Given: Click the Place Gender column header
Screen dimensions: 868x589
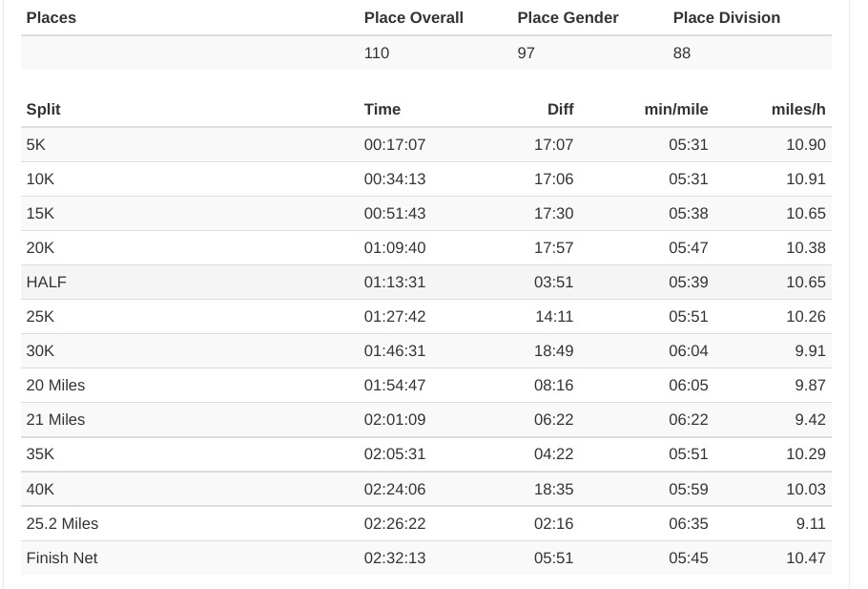Looking at the screenshot, I should pyautogui.click(x=568, y=17).
